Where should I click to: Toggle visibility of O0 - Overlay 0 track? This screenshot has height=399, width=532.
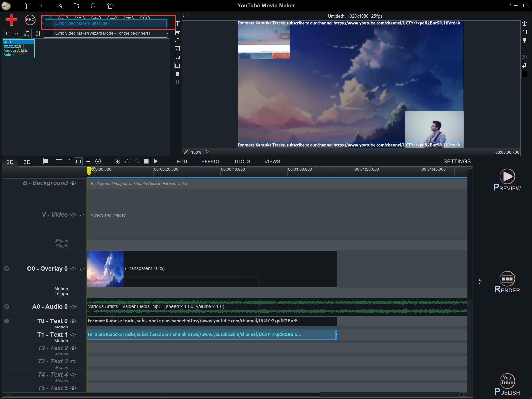tap(73, 269)
